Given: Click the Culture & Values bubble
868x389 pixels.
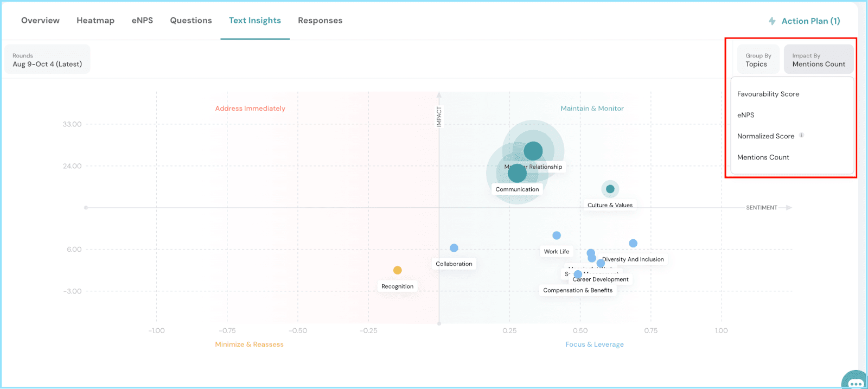Looking at the screenshot, I should [610, 189].
